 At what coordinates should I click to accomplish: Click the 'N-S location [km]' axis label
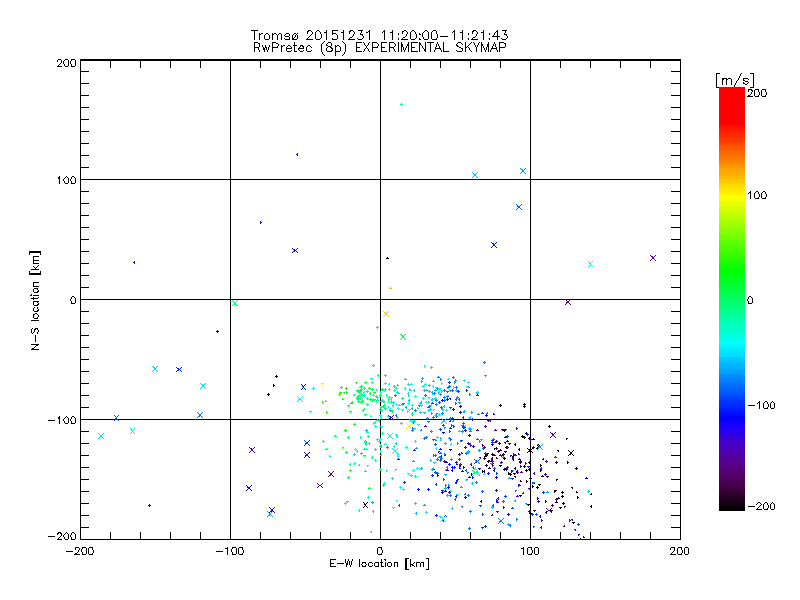pos(35,301)
